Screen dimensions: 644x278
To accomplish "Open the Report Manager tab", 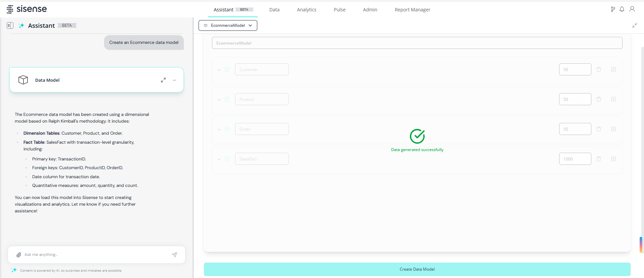I will tap(412, 10).
